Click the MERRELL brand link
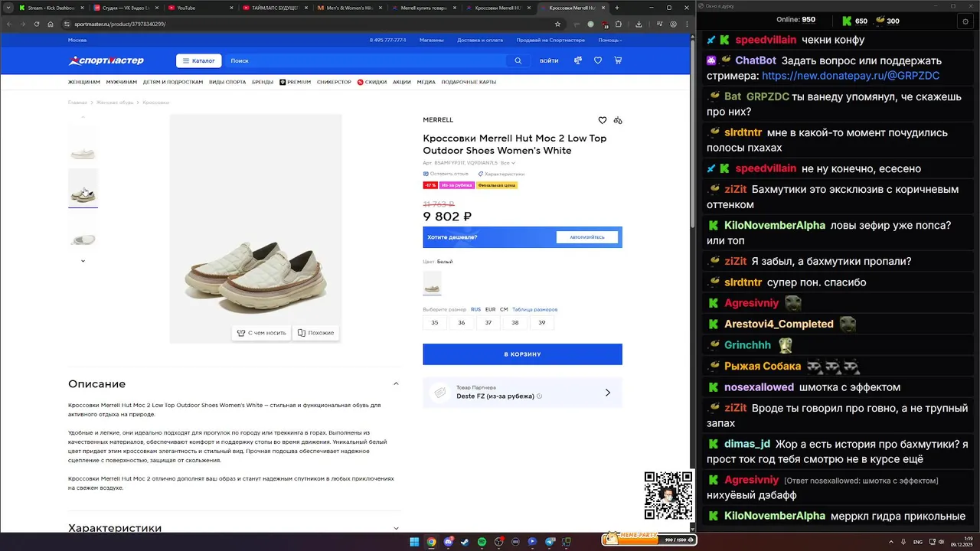Image resolution: width=980 pixels, height=551 pixels. tap(438, 120)
